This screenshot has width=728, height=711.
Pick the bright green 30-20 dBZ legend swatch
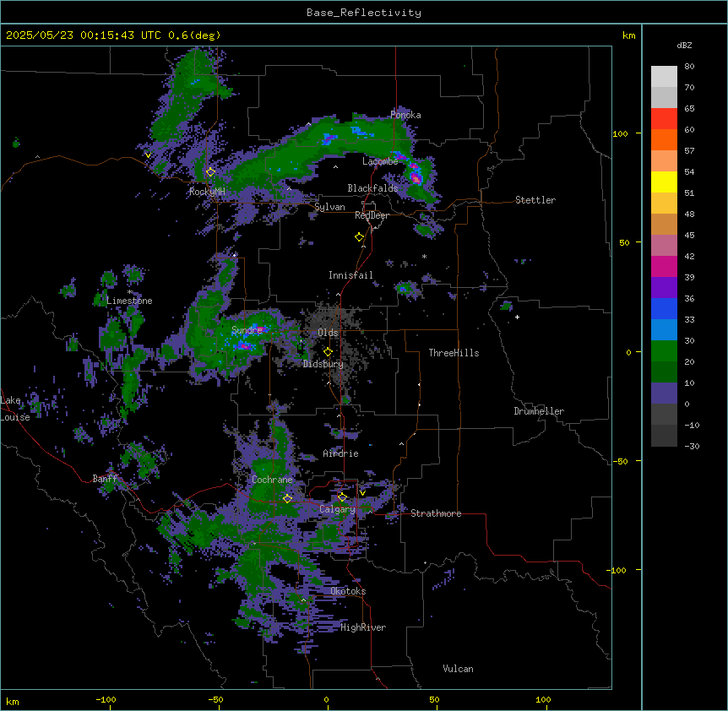click(664, 351)
